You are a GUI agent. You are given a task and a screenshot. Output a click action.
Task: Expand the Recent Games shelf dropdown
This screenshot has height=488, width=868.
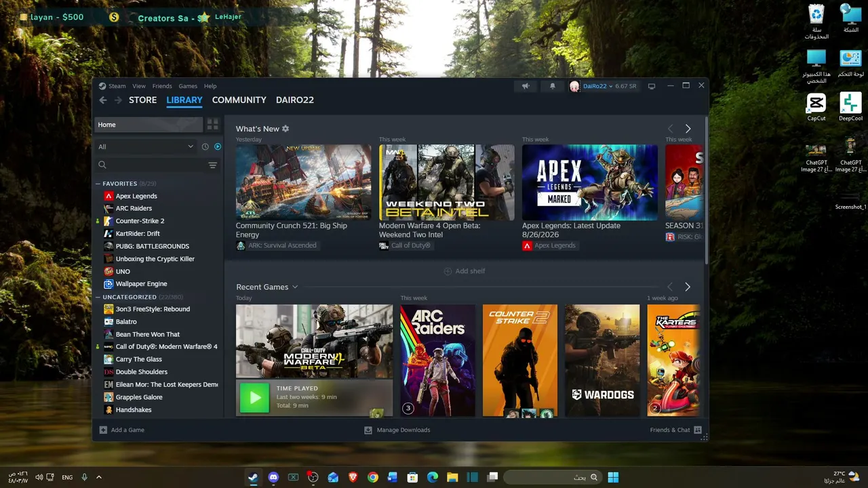coord(295,287)
